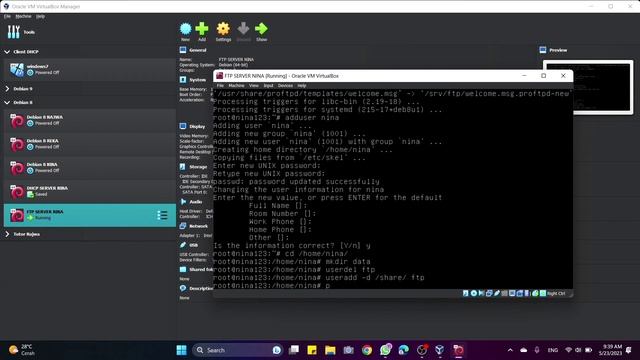Expand the Debian 9 group
This screenshot has width=640, height=360.
(x=7, y=89)
